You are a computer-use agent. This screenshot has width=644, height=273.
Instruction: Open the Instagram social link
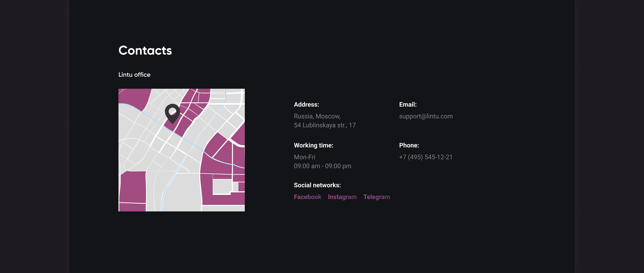click(342, 197)
